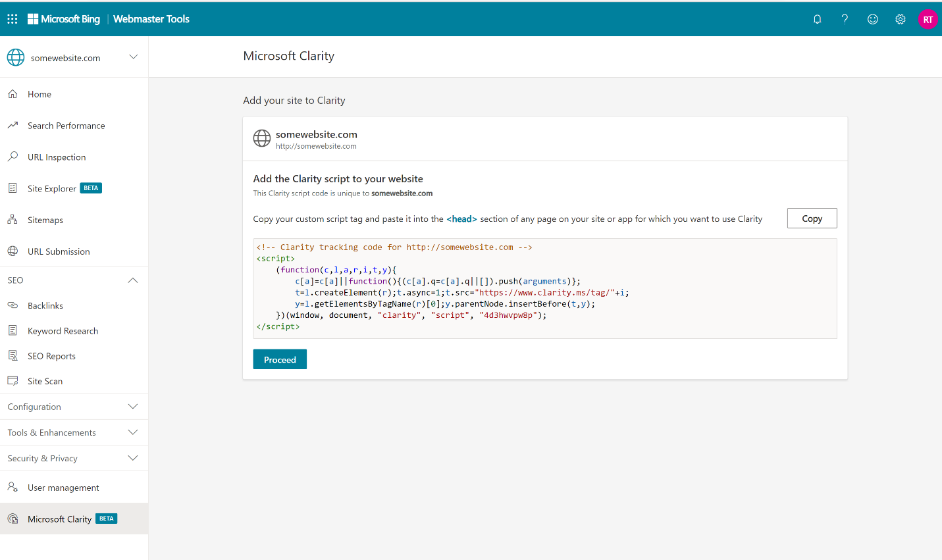Click the Site Scan icon
Screen dimensions: 942x560
point(13,381)
